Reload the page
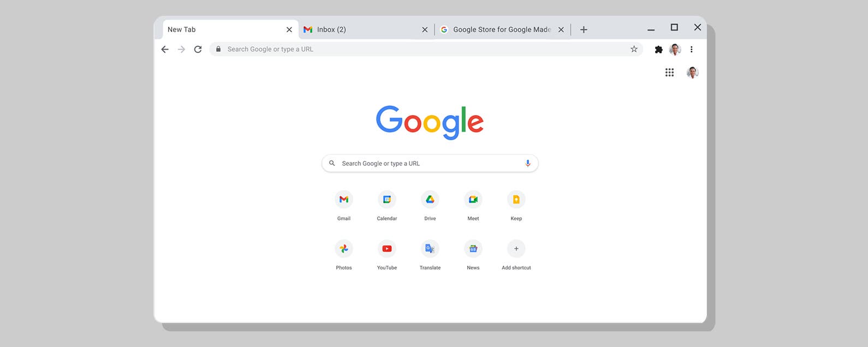This screenshot has width=868, height=347. [x=198, y=49]
